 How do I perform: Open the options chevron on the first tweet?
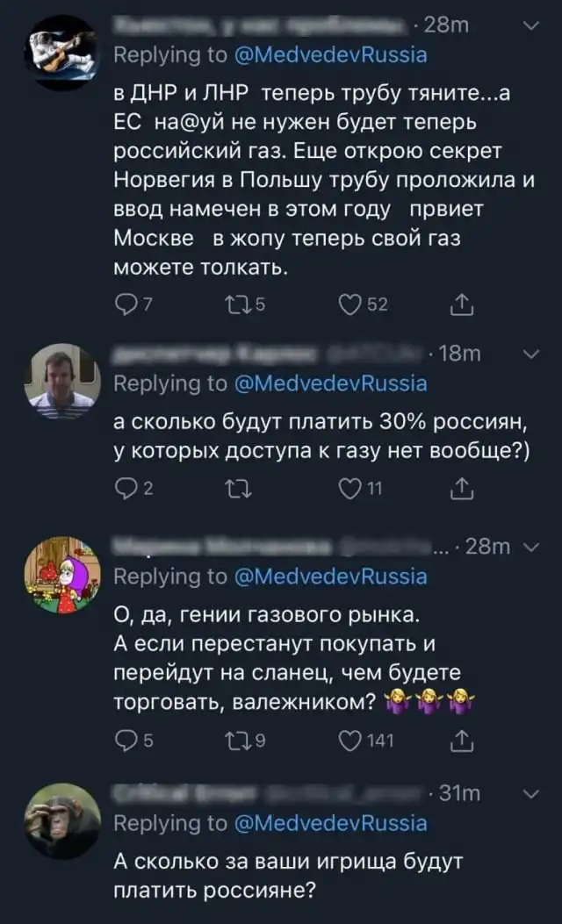[x=530, y=26]
